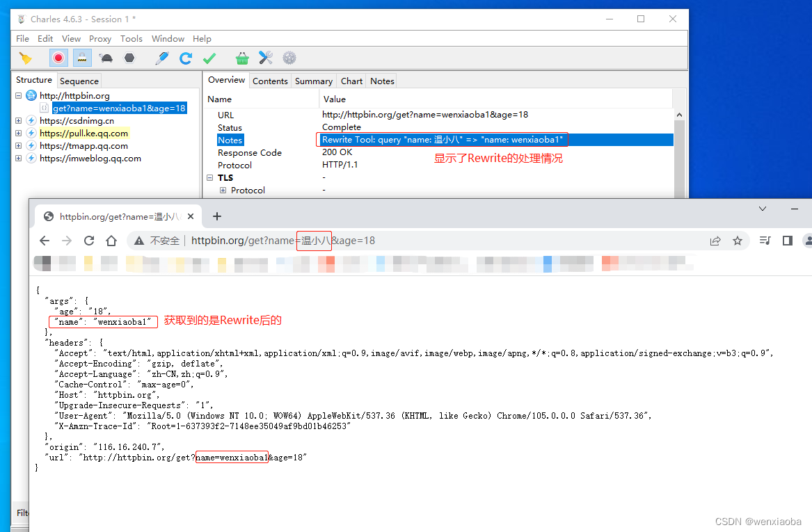
Task: Select the get?name=wenxiaoba1&age=18 request
Action: [x=119, y=108]
